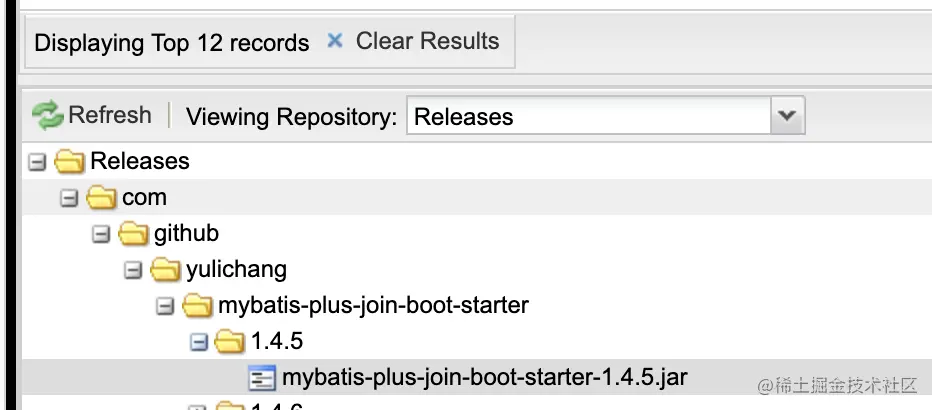Collapse the mybatis-plus-join-boot-starter node
The height and width of the screenshot is (410, 932).
(165, 307)
